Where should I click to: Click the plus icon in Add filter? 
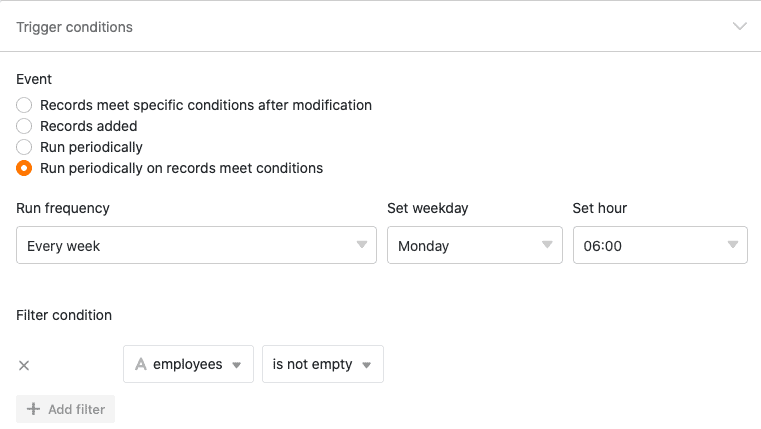33,409
